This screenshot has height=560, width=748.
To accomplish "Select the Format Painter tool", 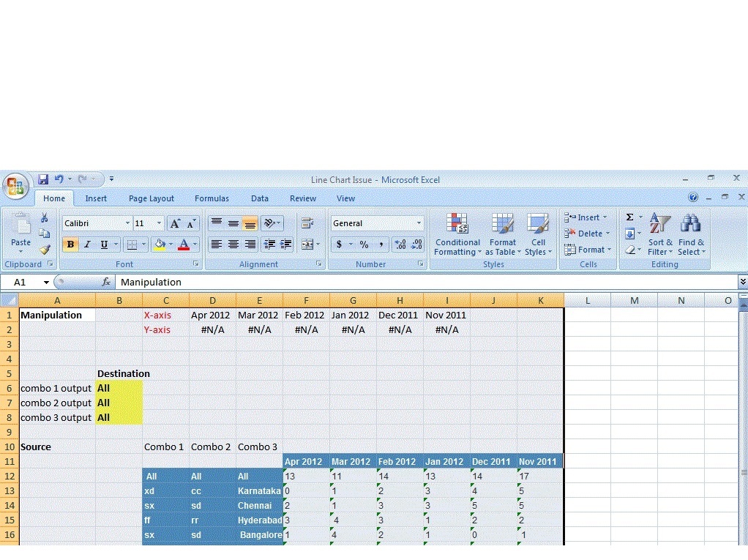I will [x=45, y=249].
